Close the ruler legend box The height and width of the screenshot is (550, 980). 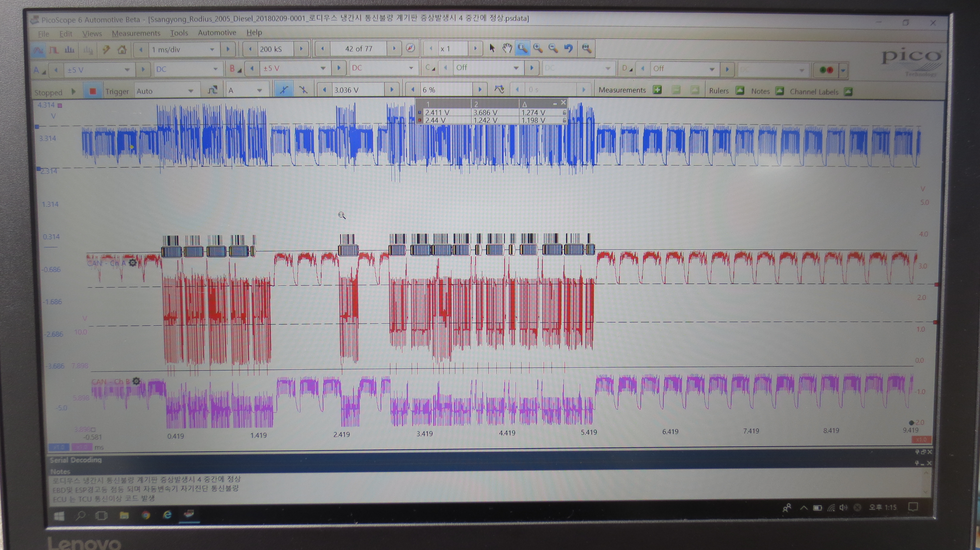coord(564,102)
